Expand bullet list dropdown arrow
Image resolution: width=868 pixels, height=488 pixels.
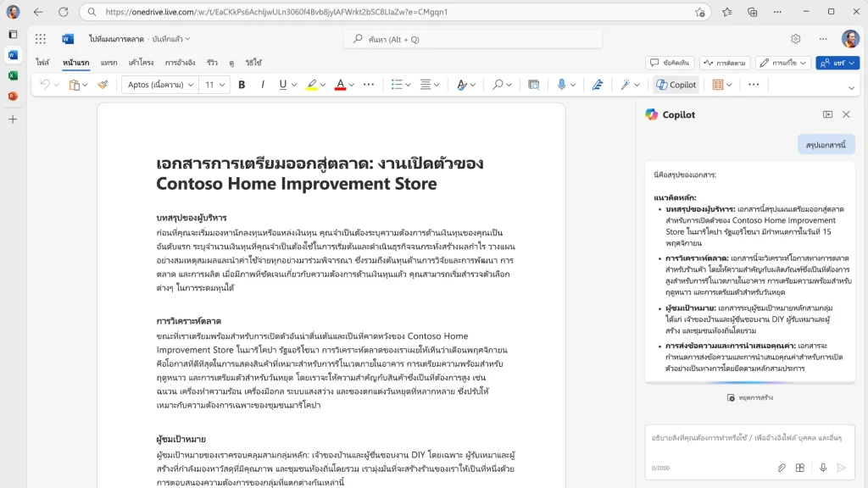408,86
